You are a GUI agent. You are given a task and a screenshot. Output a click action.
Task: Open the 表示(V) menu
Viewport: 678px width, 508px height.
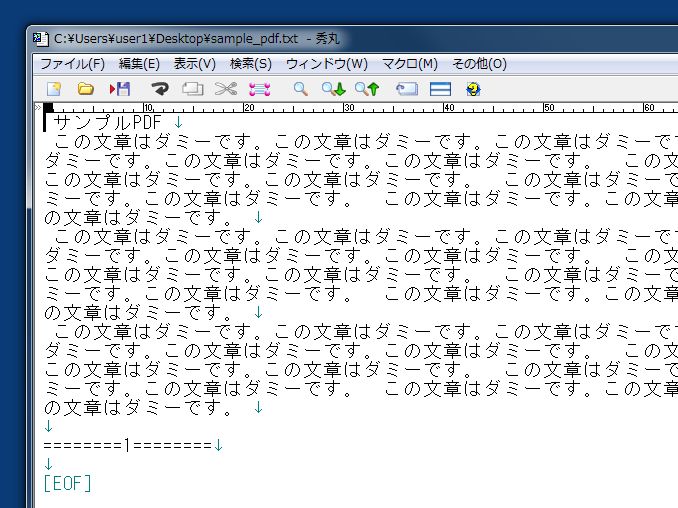195,64
